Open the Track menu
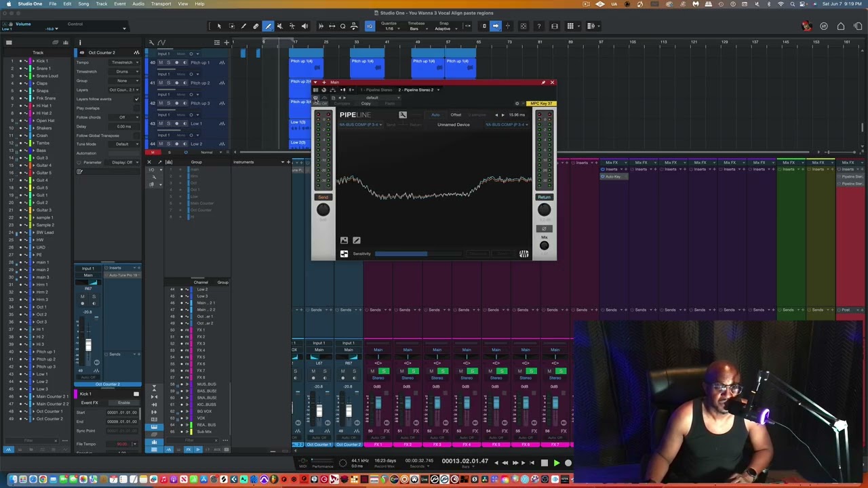Viewport: 868px width, 488px height. coord(102,4)
